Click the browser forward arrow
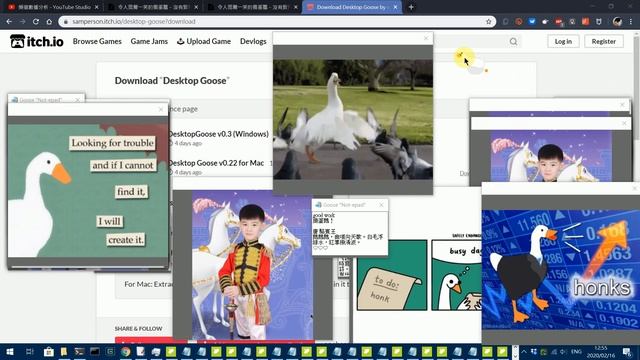640x360 pixels. [22, 22]
